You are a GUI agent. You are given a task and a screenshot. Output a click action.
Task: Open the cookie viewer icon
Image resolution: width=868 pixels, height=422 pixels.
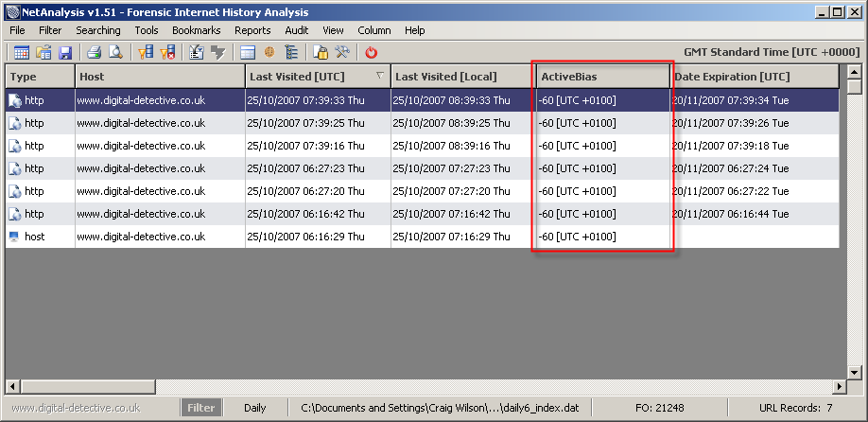(269, 53)
